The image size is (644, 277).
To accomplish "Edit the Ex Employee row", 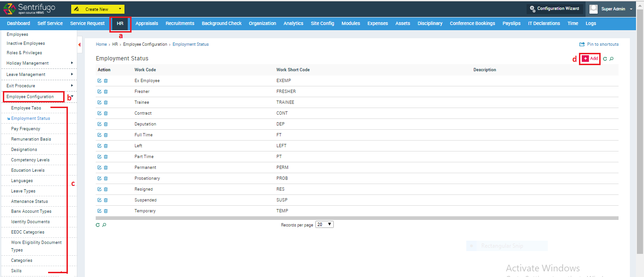I will (99, 81).
